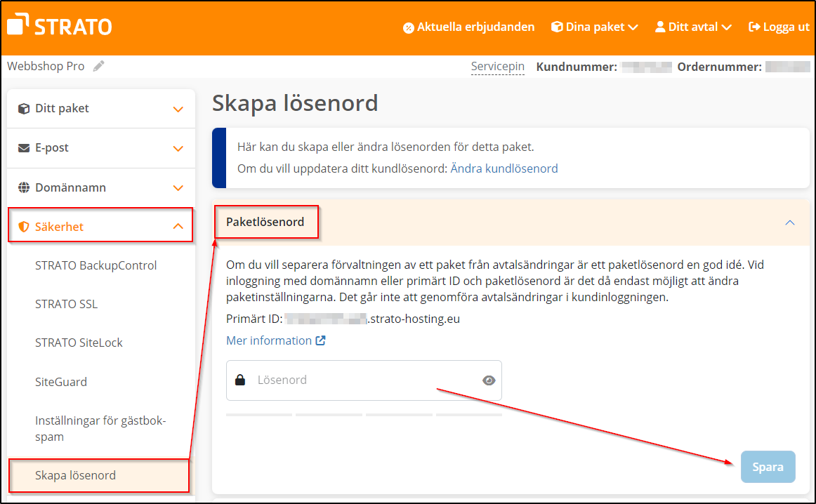Open Mer information via the external link icon
This screenshot has width=816, height=504.
(x=320, y=340)
